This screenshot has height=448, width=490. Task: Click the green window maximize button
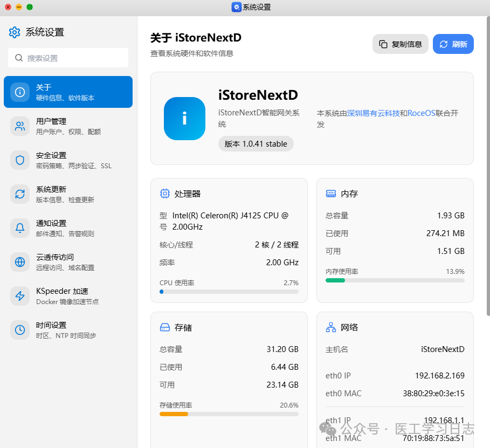pos(30,7)
